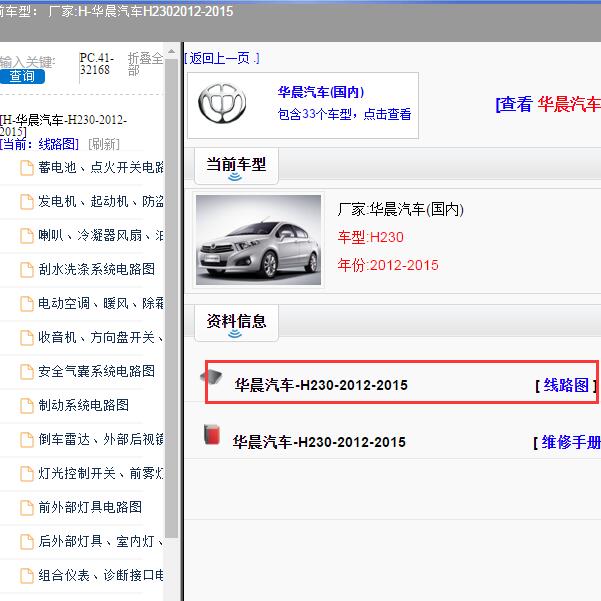The image size is (601, 601).
Task: Click document icon next to 安全气囊系统电路图
Action: (x=27, y=371)
